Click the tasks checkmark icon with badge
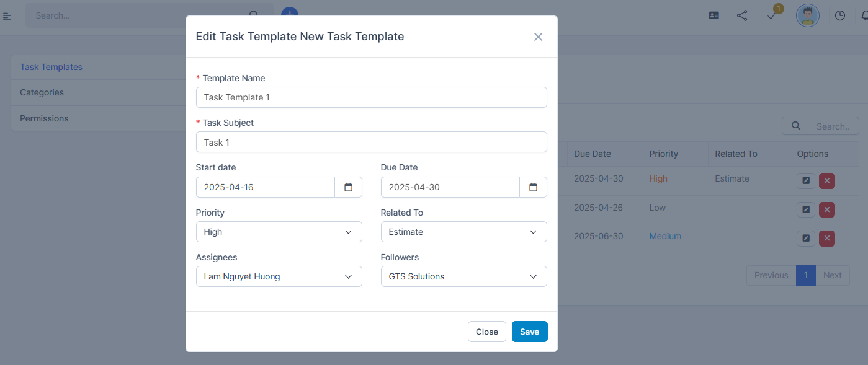 point(772,15)
